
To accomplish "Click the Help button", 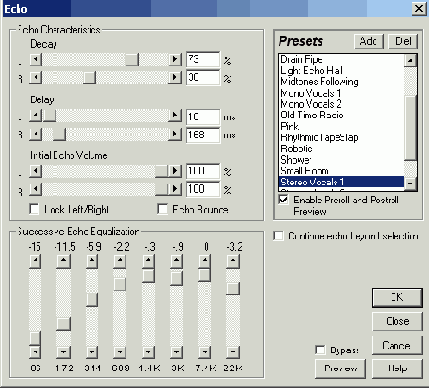I will pos(397,368).
